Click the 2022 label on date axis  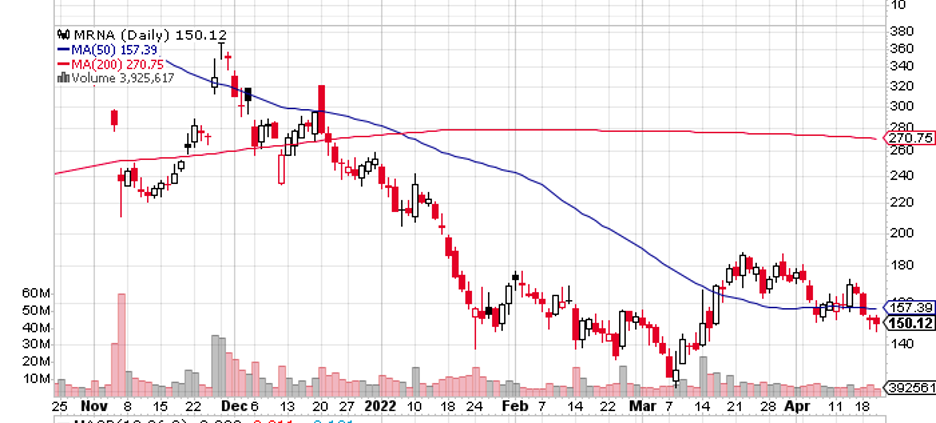pos(381,406)
